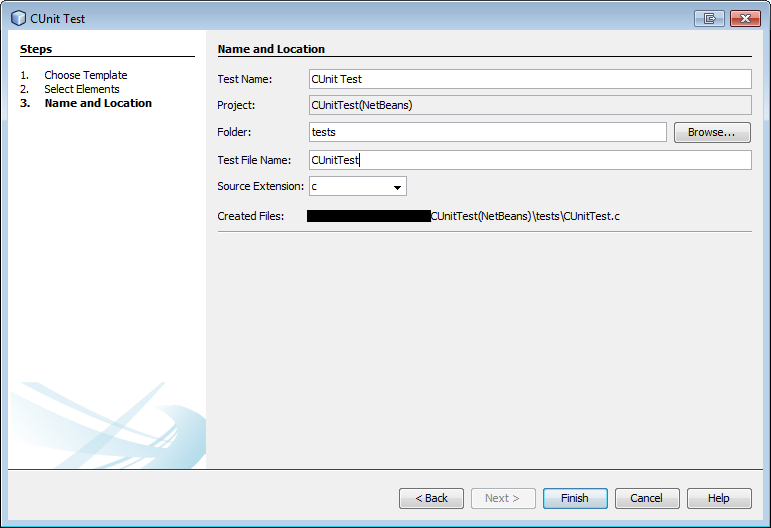Viewport: 771px width, 528px height.
Task: Select 'Choose Template' in the Steps list
Action: (x=85, y=75)
